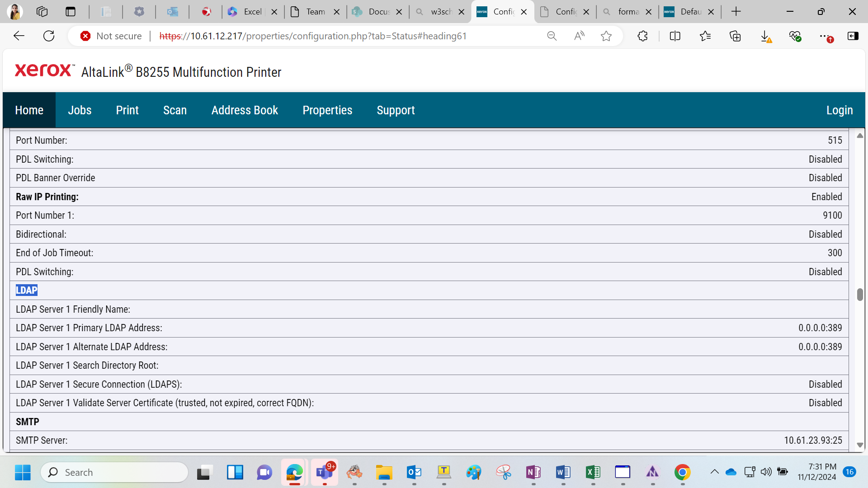Switch to the w3sch browser tab

[440, 12]
